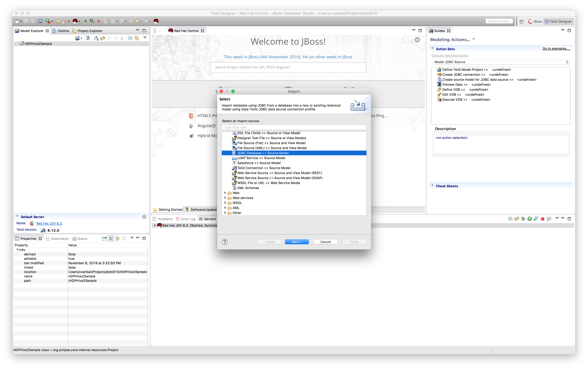Click the Red Hat JDV 6.3 server link

coord(49,223)
